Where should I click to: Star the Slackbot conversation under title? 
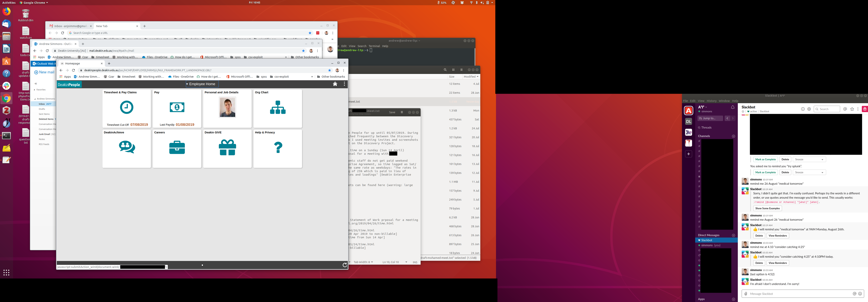pyautogui.click(x=743, y=112)
